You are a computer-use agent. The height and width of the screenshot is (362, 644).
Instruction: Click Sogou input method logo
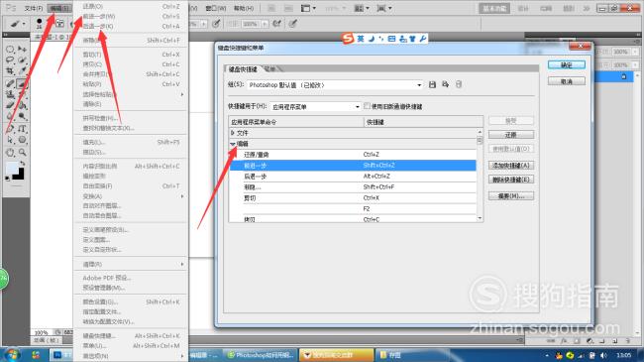point(348,39)
